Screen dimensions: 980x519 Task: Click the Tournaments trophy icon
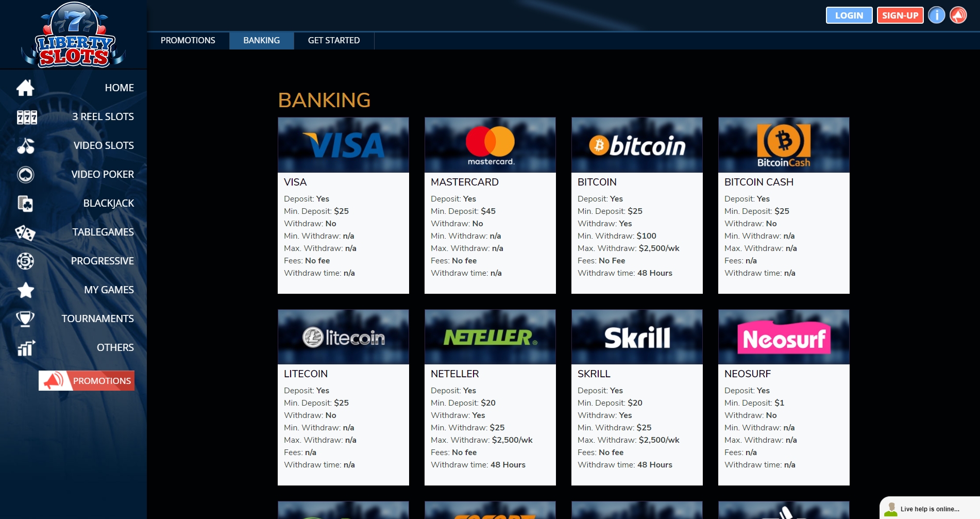(25, 319)
